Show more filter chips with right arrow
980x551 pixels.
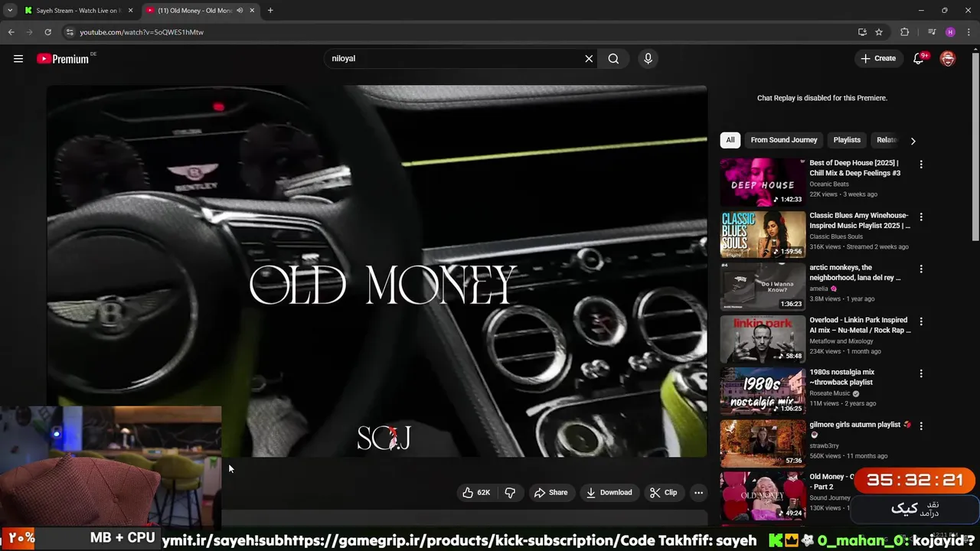pyautogui.click(x=913, y=141)
